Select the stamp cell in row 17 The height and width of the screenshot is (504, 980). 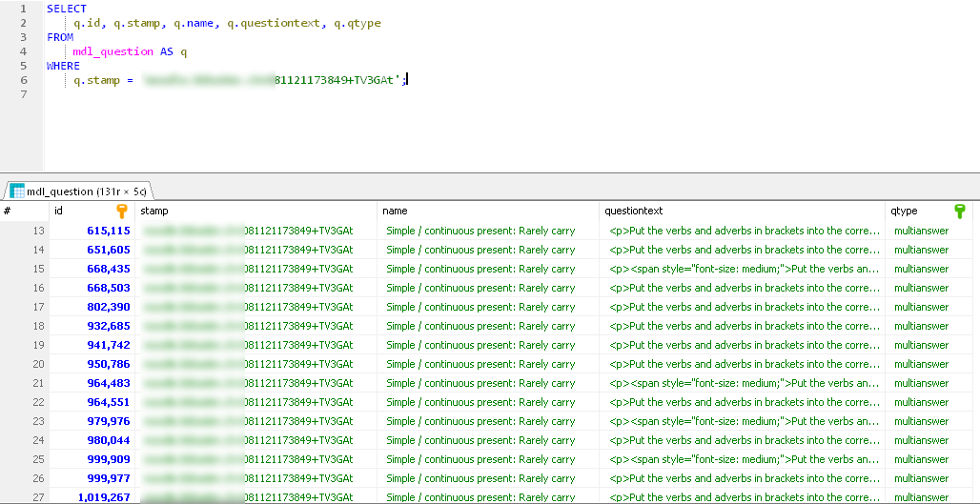256,307
